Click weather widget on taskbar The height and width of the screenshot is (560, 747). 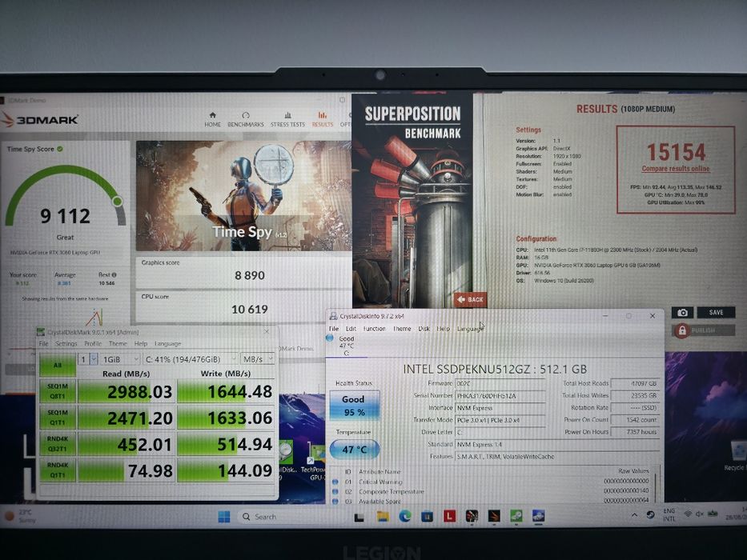[x=19, y=516]
